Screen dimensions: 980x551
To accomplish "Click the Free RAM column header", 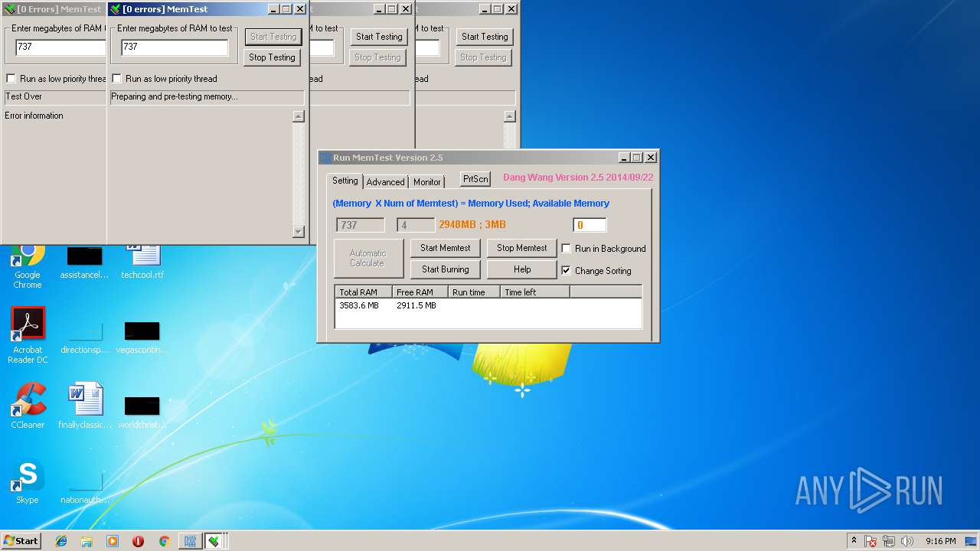I will point(420,292).
